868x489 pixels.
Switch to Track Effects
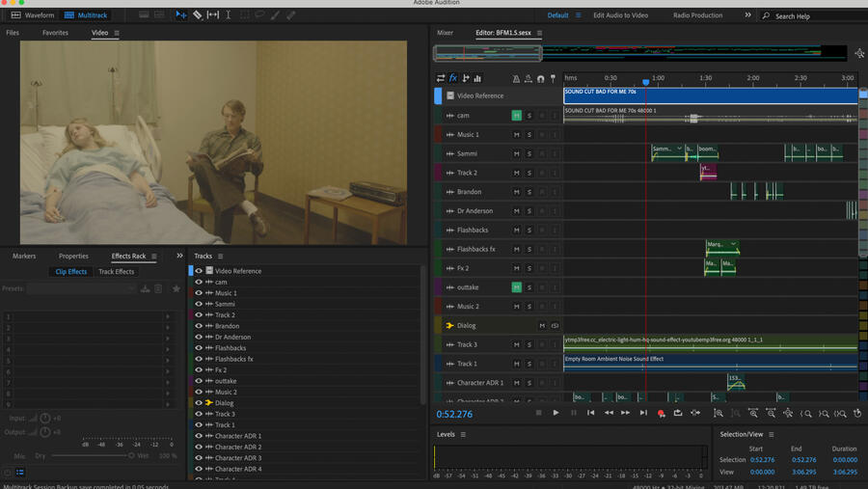coord(116,272)
